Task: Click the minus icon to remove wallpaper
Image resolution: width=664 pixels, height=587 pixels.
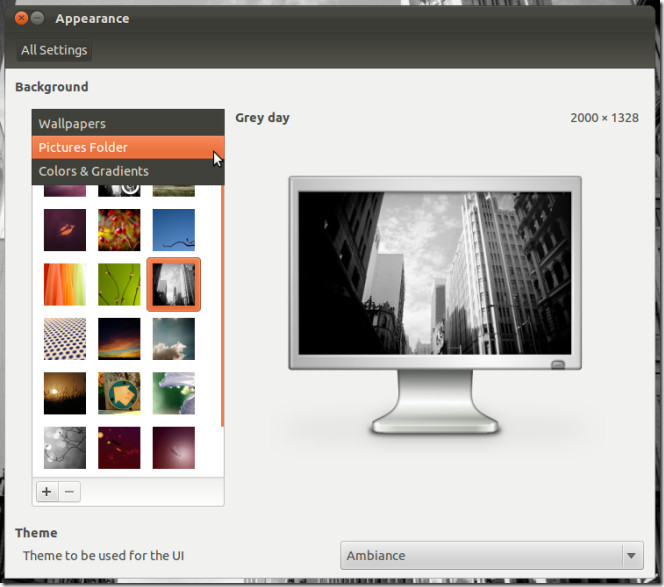Action: pyautogui.click(x=69, y=492)
